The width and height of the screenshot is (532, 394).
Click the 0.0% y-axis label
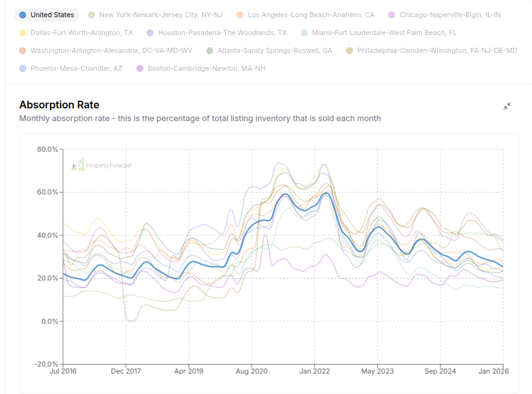(x=50, y=321)
